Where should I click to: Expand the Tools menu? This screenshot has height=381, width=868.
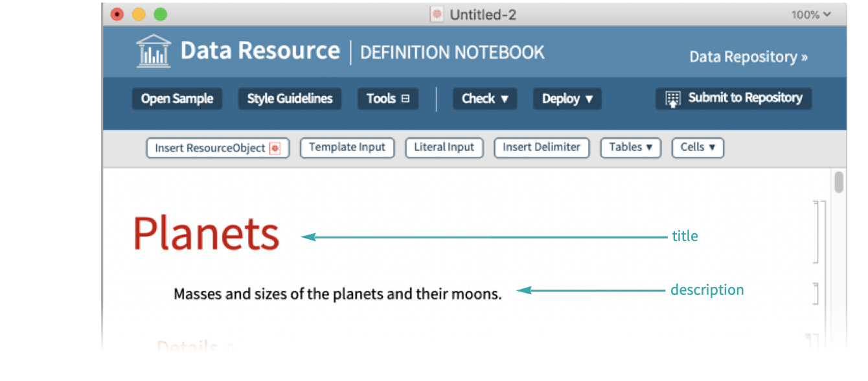[388, 98]
